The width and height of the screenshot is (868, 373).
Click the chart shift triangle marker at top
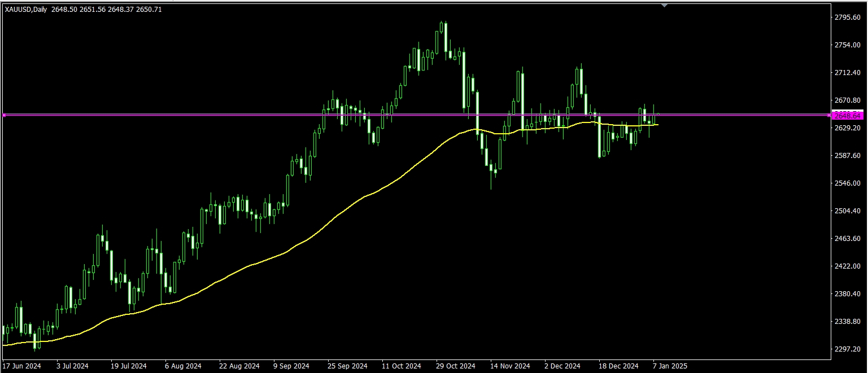pyautogui.click(x=665, y=5)
